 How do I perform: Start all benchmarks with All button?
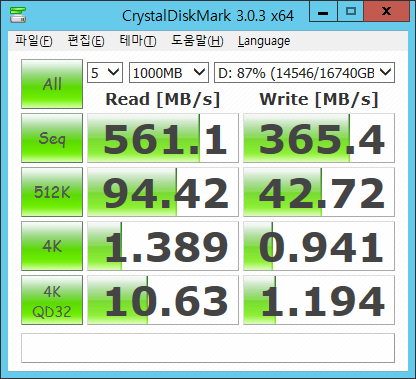pos(52,84)
